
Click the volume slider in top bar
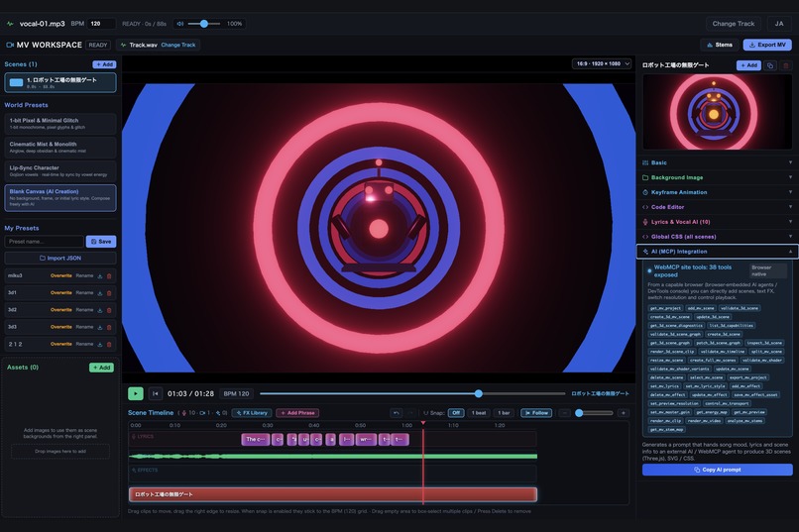[204, 24]
